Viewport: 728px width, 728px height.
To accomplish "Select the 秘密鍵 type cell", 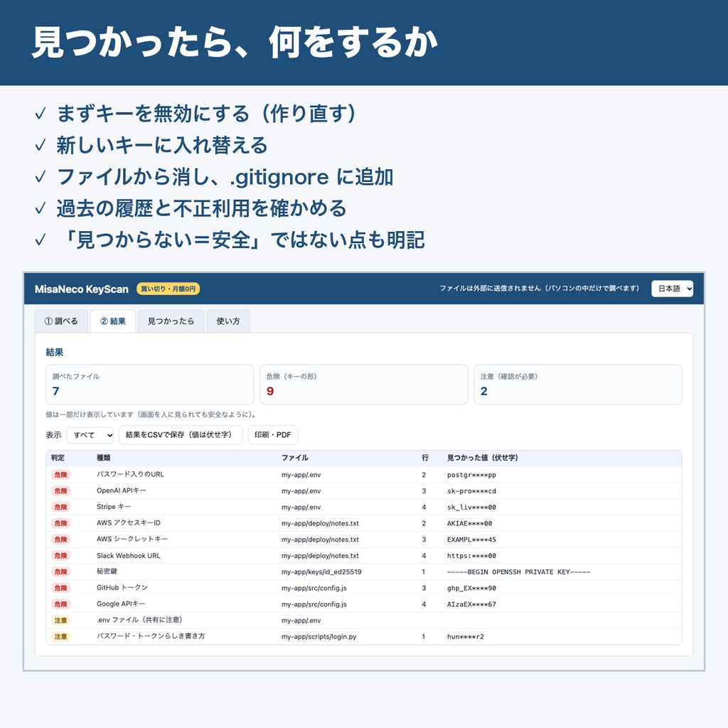I will (x=107, y=572).
